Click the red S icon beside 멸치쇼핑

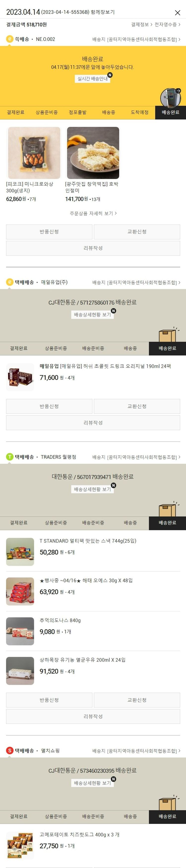pyautogui.click(x=10, y=751)
